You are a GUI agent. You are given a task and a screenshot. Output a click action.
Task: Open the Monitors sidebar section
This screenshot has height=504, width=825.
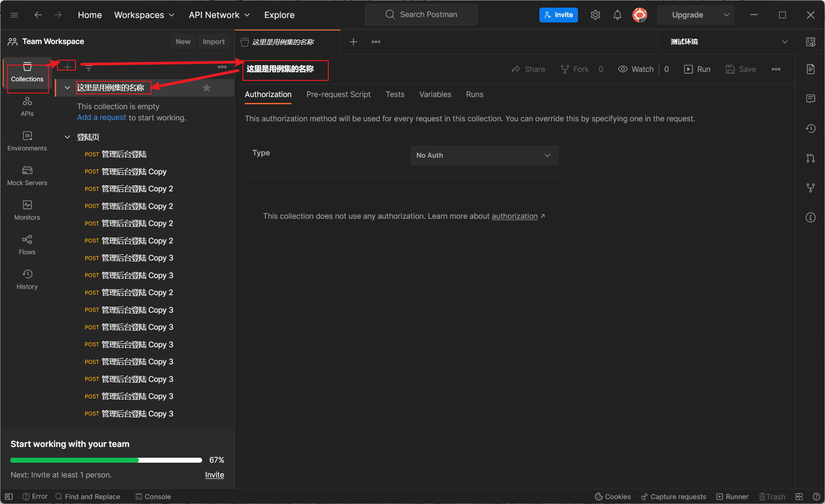point(27,210)
